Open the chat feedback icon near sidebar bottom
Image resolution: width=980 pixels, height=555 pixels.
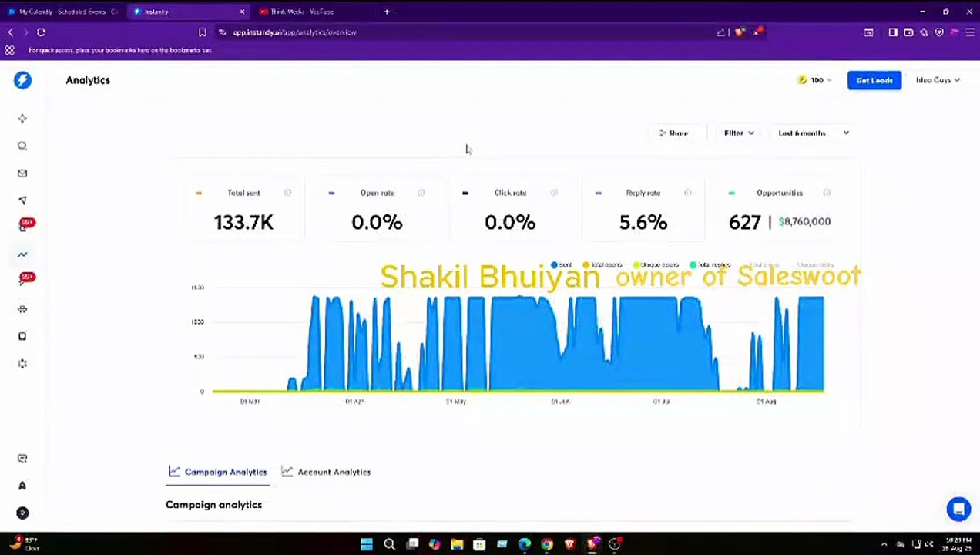click(x=22, y=458)
